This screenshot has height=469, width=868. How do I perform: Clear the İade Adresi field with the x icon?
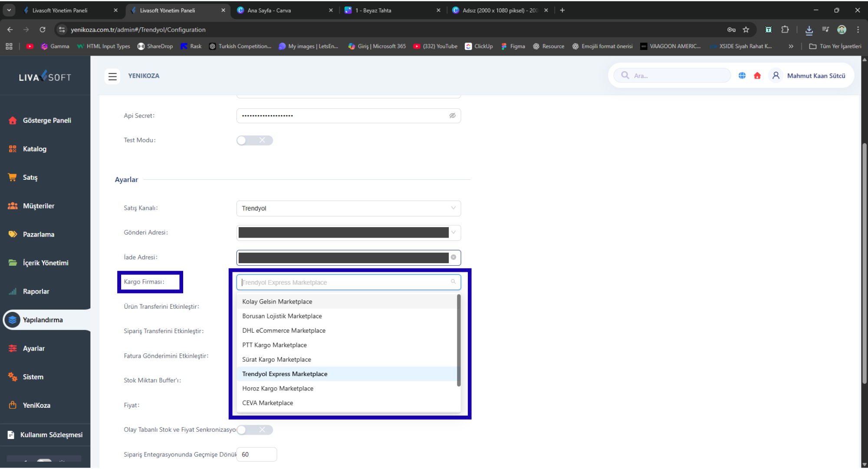[x=454, y=258]
